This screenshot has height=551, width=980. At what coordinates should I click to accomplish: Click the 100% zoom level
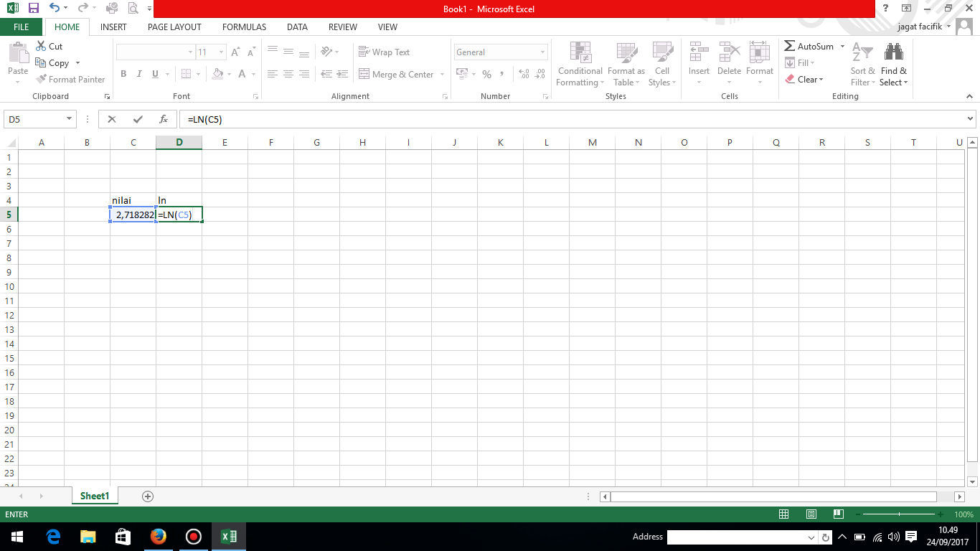pos(963,514)
